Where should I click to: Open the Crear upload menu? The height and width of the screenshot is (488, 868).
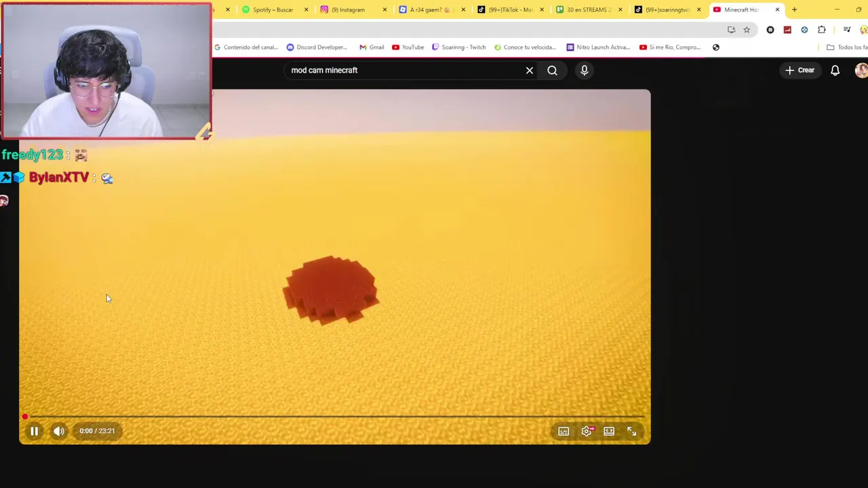(x=800, y=70)
